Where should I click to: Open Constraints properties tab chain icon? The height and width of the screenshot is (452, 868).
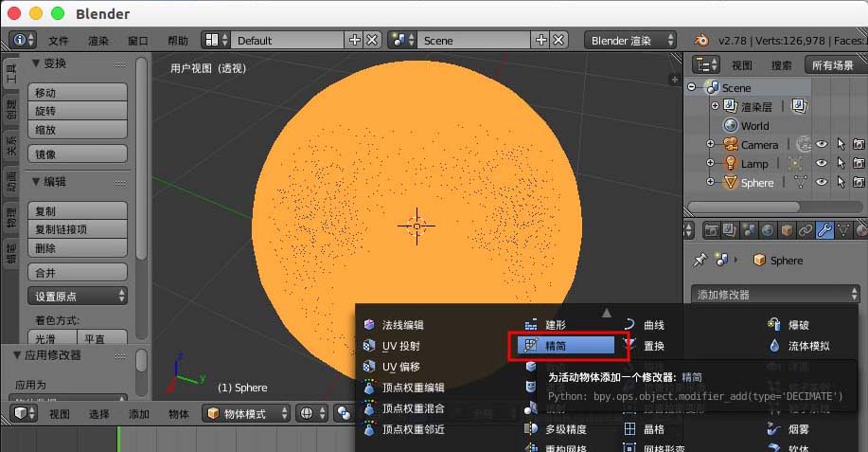[x=806, y=230]
